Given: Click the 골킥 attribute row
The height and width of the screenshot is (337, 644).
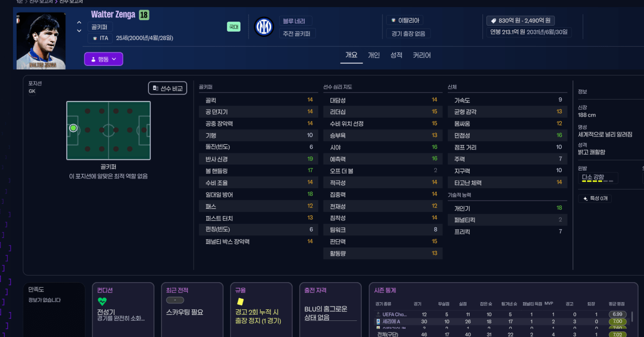Looking at the screenshot, I should (x=258, y=100).
